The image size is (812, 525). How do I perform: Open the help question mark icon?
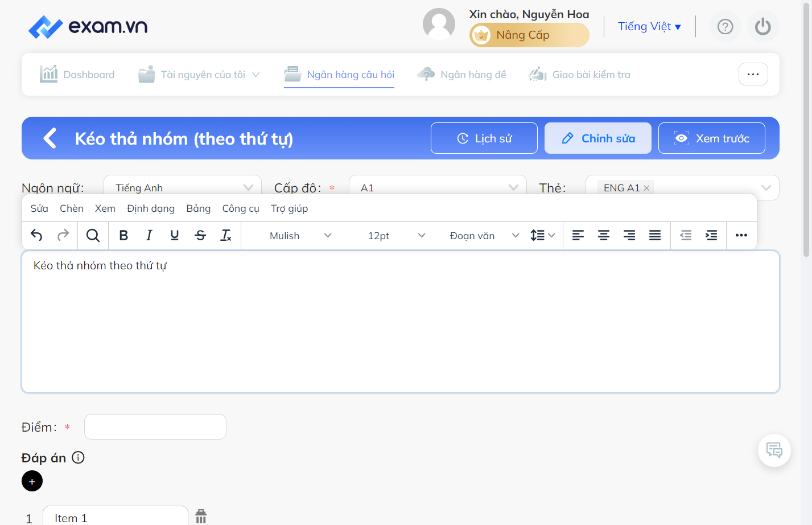726,27
